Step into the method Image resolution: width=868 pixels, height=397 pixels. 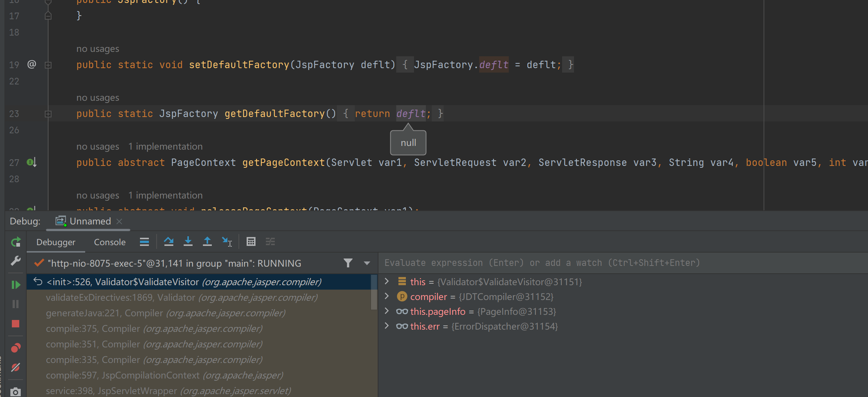188,242
